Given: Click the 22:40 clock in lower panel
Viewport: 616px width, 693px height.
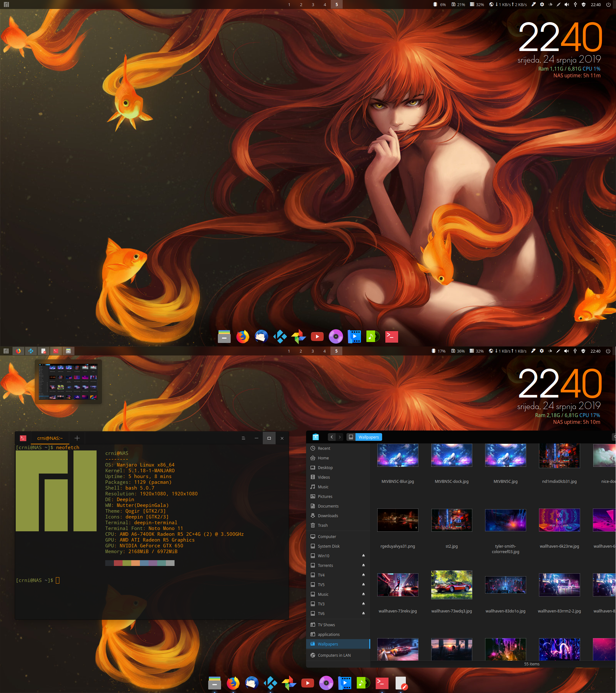Looking at the screenshot, I should 595,351.
